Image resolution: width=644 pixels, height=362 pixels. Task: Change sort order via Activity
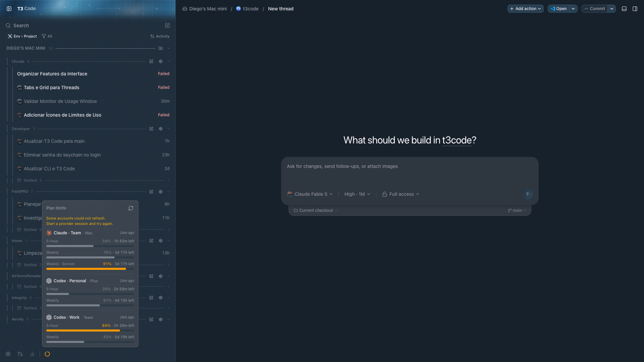click(160, 36)
